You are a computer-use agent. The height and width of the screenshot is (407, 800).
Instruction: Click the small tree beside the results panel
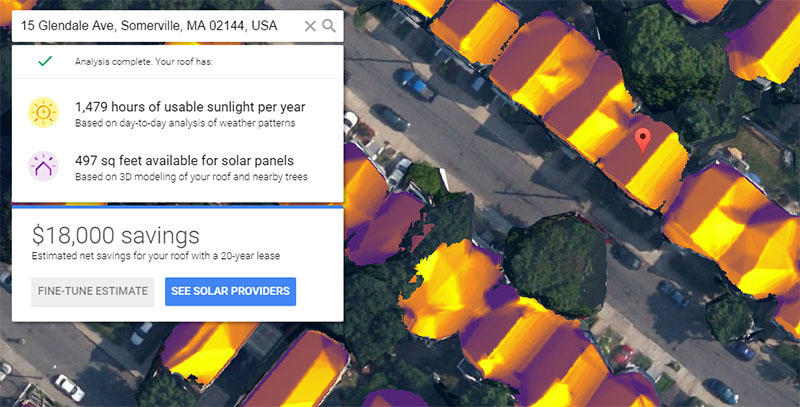tap(425, 180)
